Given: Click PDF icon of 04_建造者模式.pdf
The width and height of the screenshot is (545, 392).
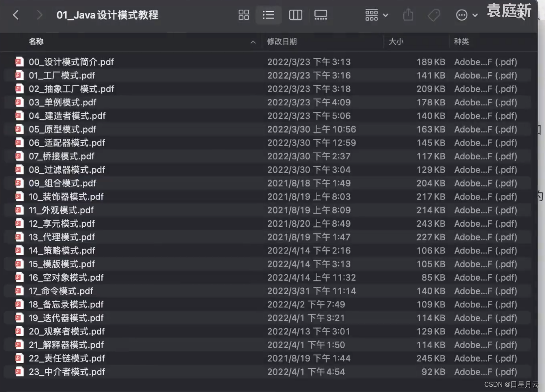Looking at the screenshot, I should [19, 116].
